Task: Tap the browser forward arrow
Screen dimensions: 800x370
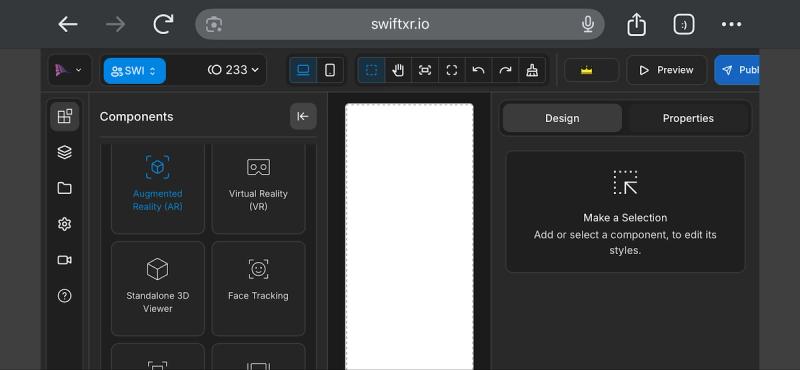Action: pos(115,24)
